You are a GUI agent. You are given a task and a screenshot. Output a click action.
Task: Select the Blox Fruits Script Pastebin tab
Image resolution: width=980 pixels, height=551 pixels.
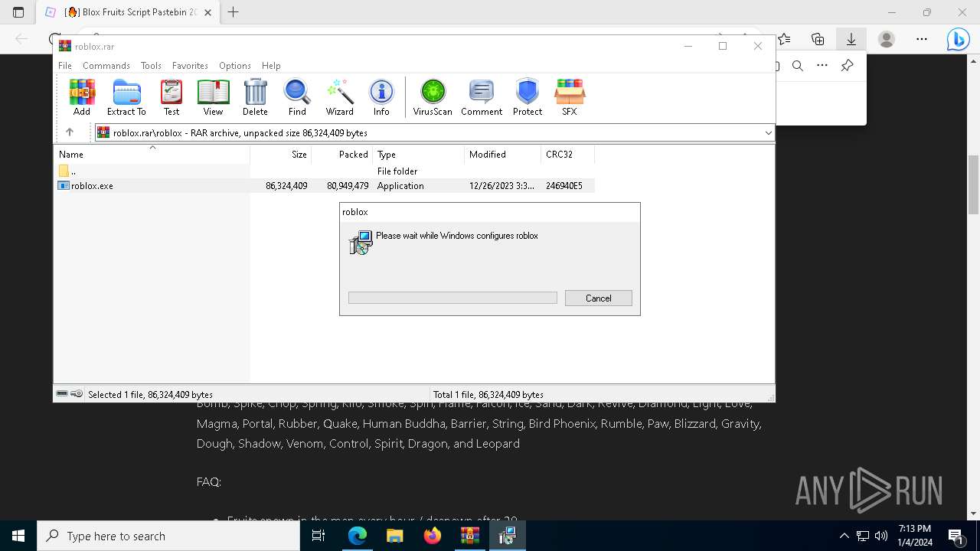(x=128, y=12)
